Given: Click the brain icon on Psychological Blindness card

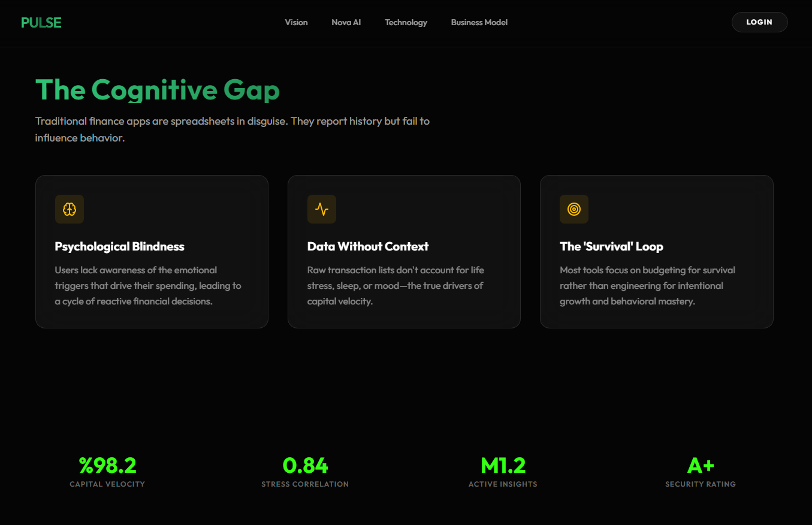Looking at the screenshot, I should point(70,209).
